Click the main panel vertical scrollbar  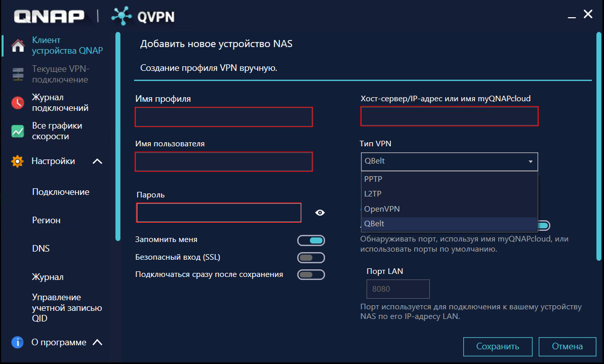pos(598,146)
